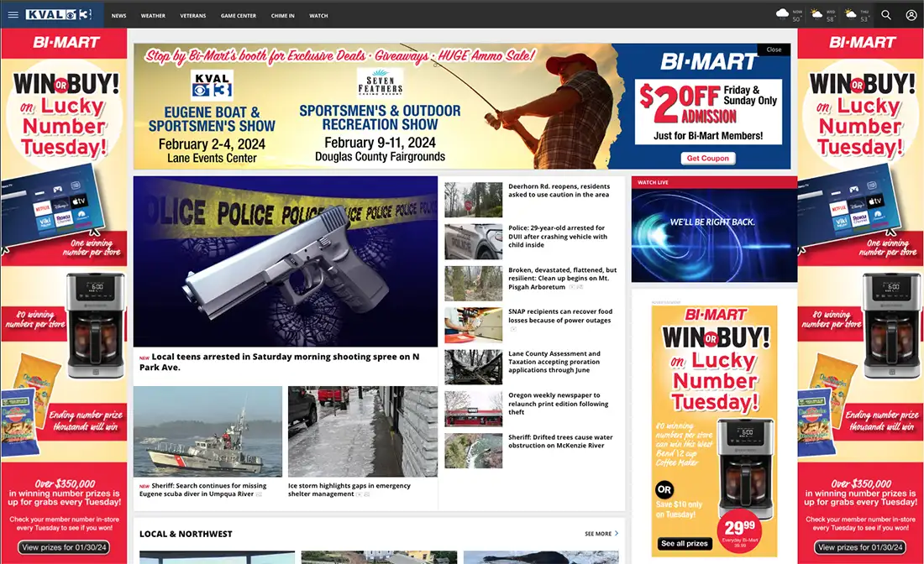
Task: Click the Win or Buy Lucky Number square ad
Action: pos(714,431)
